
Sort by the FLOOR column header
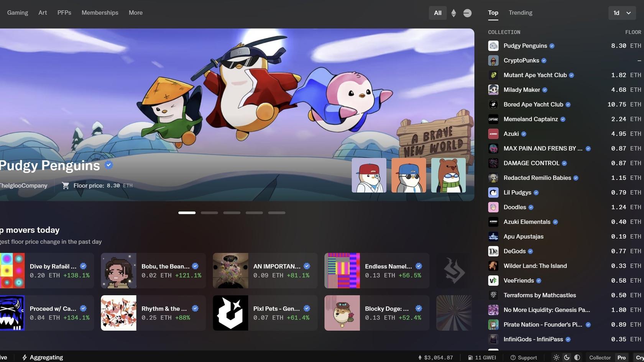[633, 32]
